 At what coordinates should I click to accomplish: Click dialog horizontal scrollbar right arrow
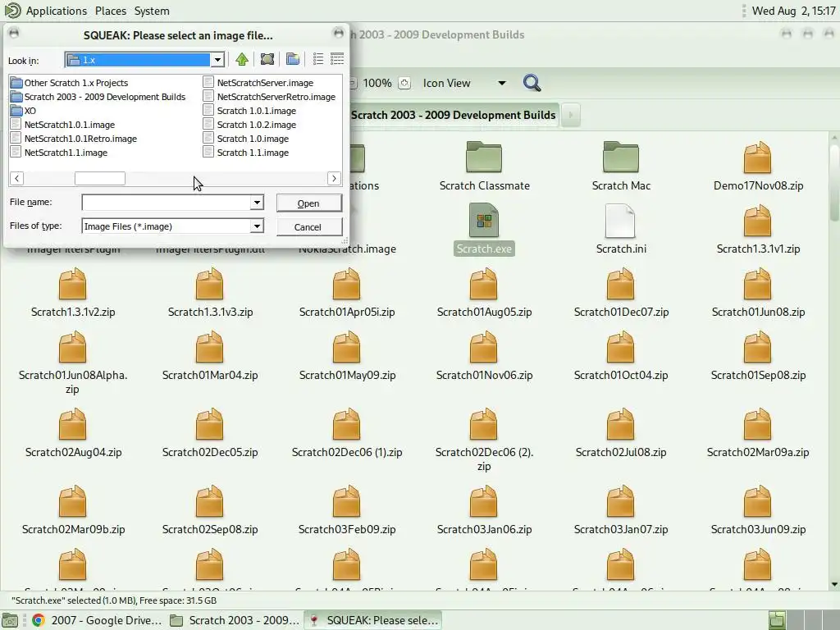pyautogui.click(x=334, y=178)
